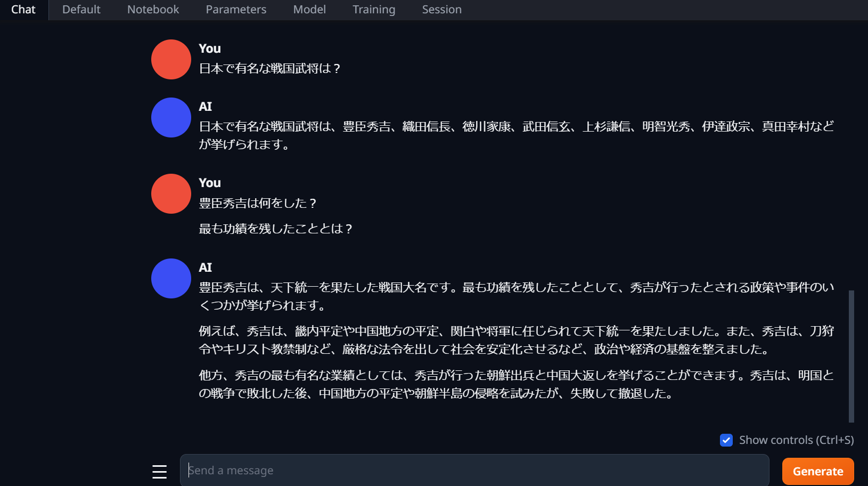This screenshot has width=868, height=486.
Task: Go to the Parameters tab
Action: (x=236, y=10)
